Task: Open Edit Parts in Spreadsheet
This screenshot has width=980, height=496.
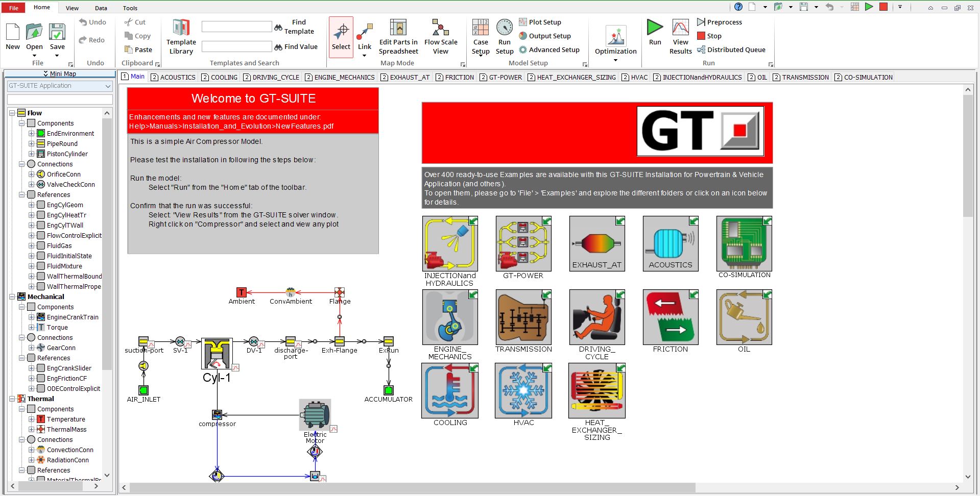Action: (398, 36)
